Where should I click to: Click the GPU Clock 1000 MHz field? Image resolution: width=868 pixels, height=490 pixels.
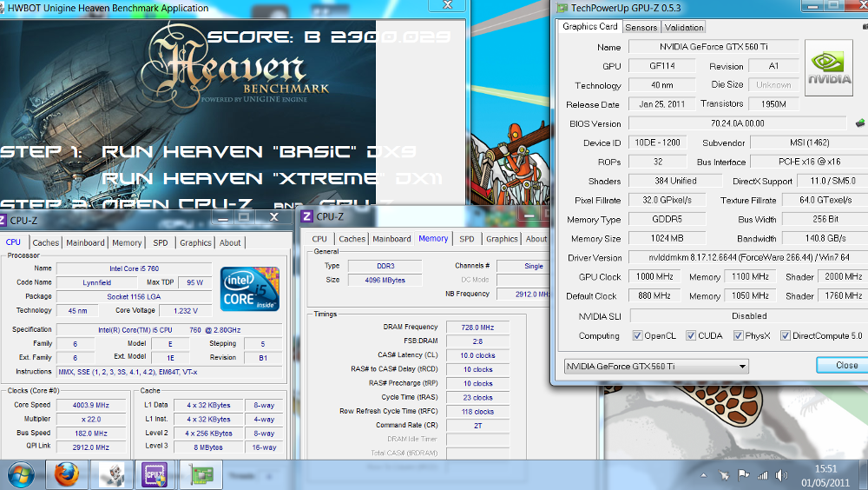[x=654, y=276]
